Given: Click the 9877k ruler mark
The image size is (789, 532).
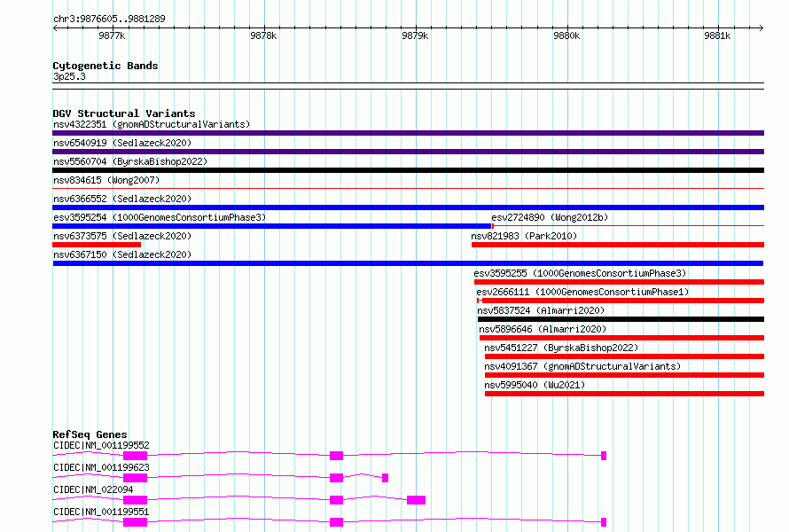Looking at the screenshot, I should 112,35.
